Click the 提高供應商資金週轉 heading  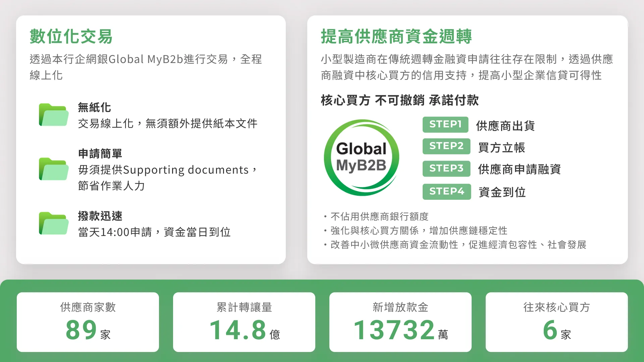click(x=396, y=36)
